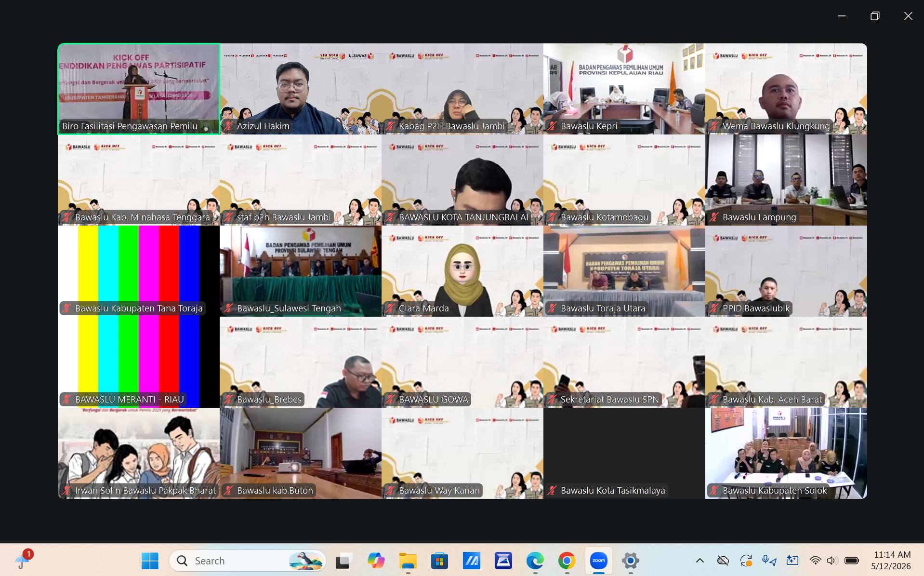Click the speaker volume tray icon
Viewport: 924px width, 576px height.
click(832, 561)
